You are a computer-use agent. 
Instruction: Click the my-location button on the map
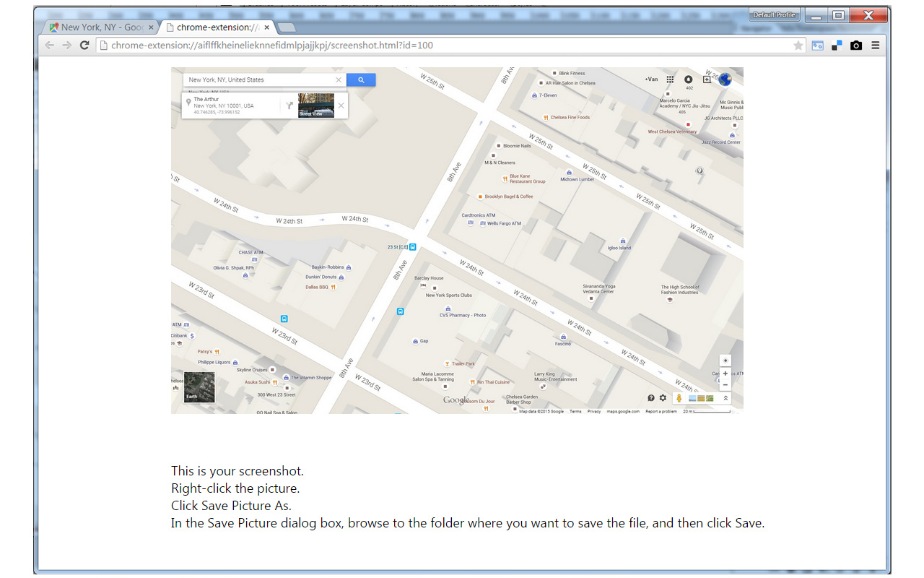[x=725, y=361]
